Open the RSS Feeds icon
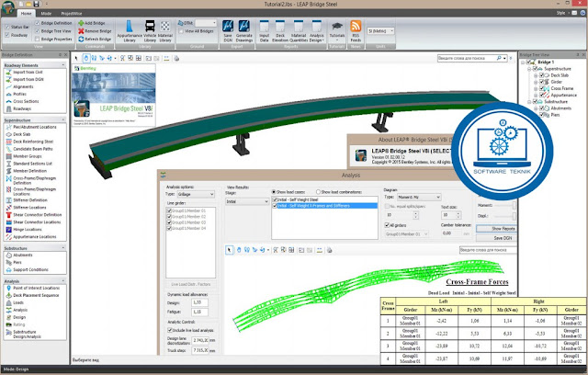This screenshot has width=588, height=375. coord(356,30)
